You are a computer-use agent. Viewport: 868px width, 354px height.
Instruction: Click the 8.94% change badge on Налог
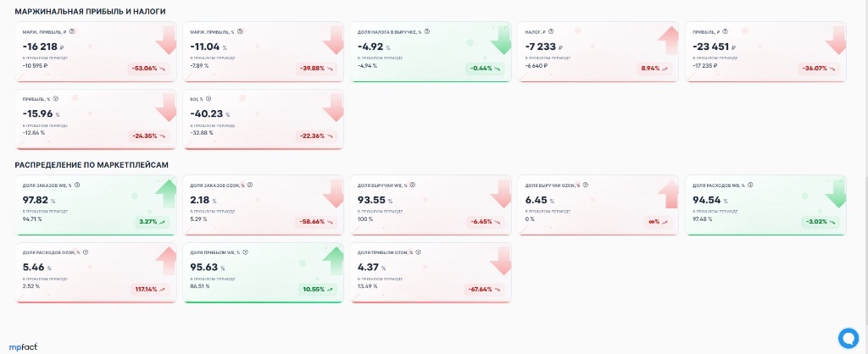point(654,69)
